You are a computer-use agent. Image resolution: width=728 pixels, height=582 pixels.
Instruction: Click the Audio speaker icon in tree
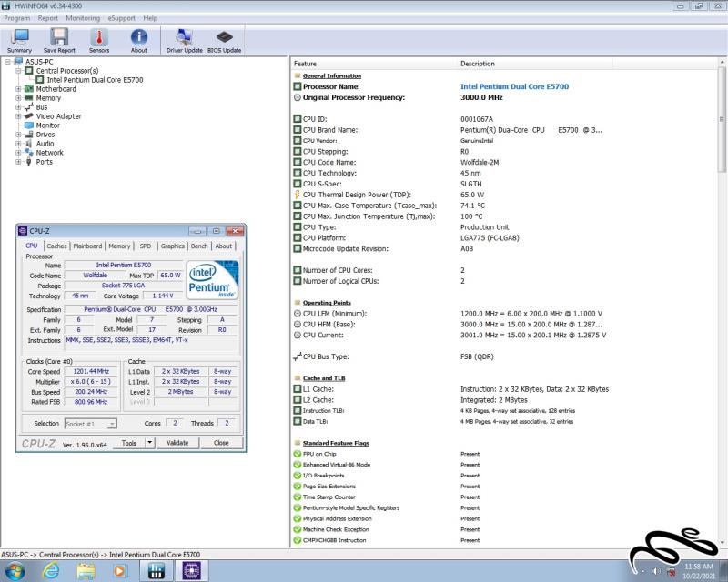[29, 144]
